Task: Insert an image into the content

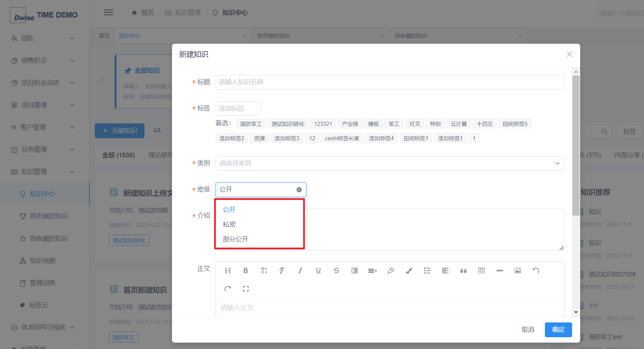Action: tap(518, 271)
